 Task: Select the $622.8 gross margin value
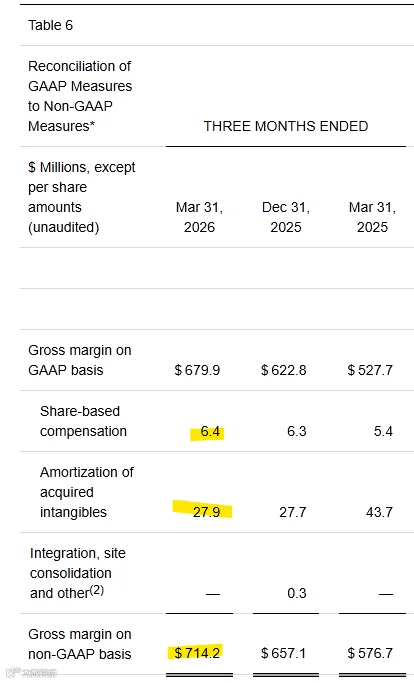coord(284,370)
